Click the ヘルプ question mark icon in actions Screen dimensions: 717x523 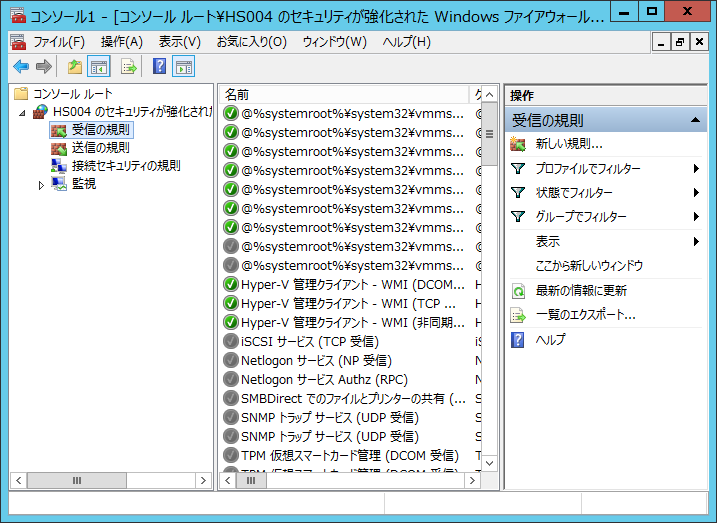[x=517, y=340]
